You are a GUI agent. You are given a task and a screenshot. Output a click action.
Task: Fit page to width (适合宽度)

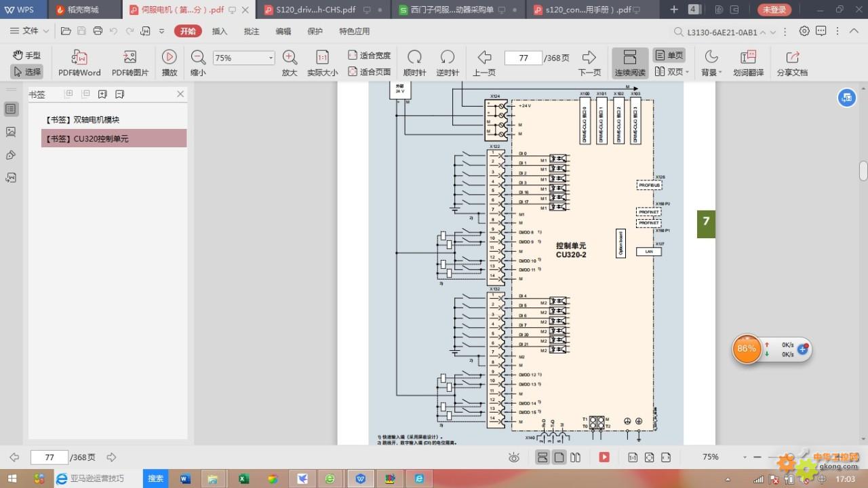pyautogui.click(x=369, y=56)
